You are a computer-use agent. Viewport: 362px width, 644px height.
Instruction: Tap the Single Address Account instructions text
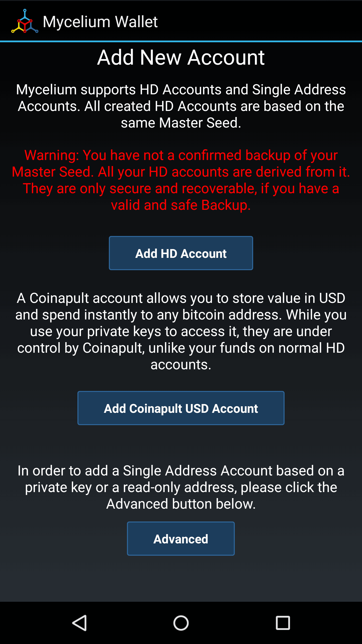181,487
